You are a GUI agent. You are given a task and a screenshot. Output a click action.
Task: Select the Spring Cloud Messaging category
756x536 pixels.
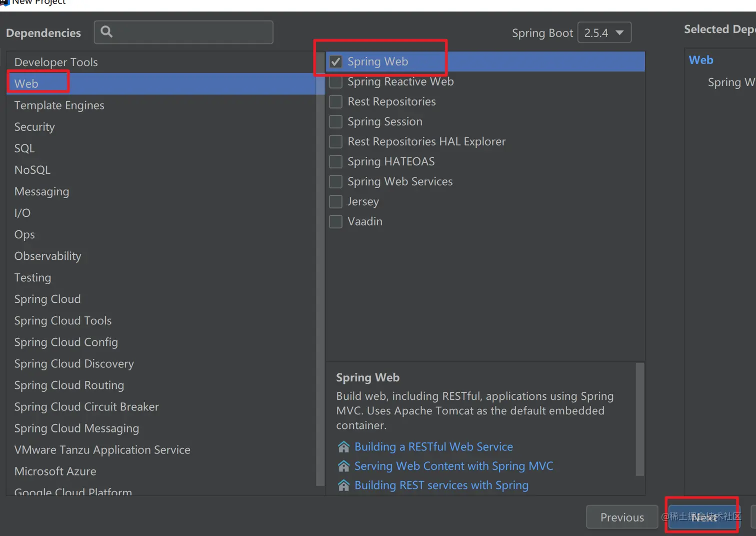coord(161,428)
